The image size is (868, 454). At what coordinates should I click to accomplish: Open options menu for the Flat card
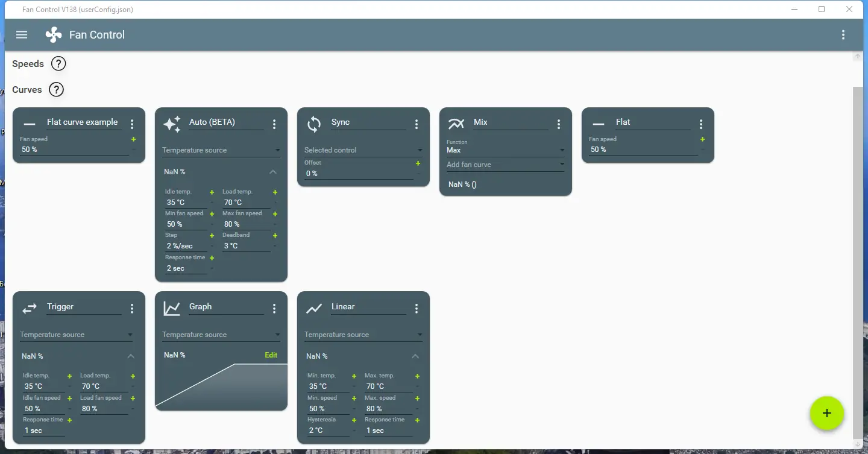point(701,124)
